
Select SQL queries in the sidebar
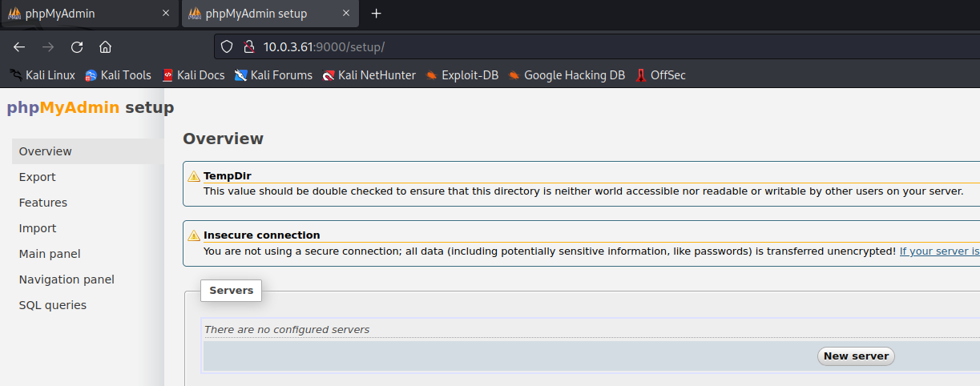[x=88, y=305]
